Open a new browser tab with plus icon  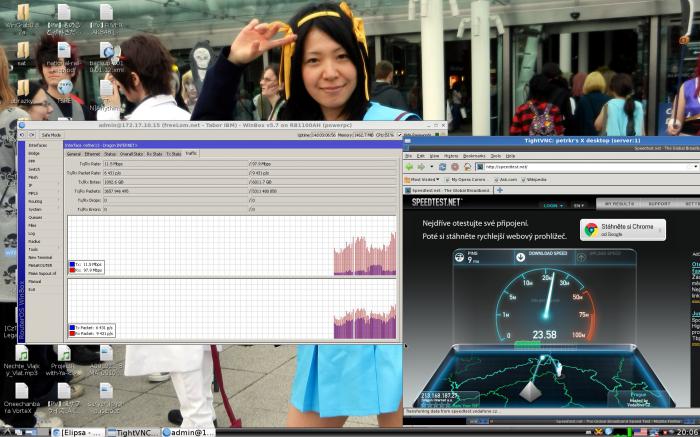[500, 190]
